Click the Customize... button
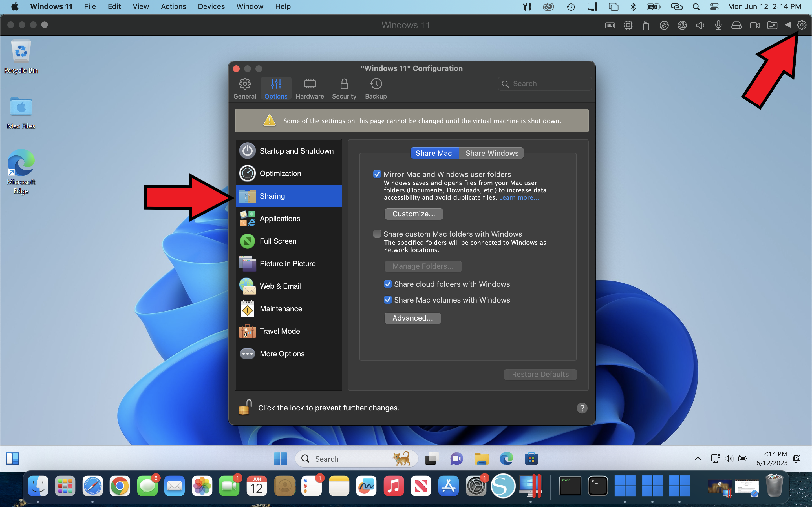Image resolution: width=812 pixels, height=507 pixels. [413, 214]
